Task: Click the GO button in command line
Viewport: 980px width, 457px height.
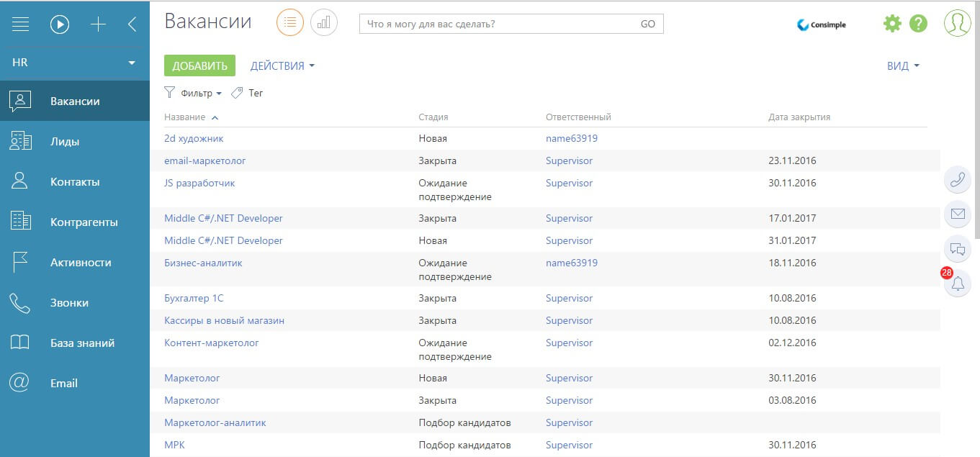Action: coord(648,24)
